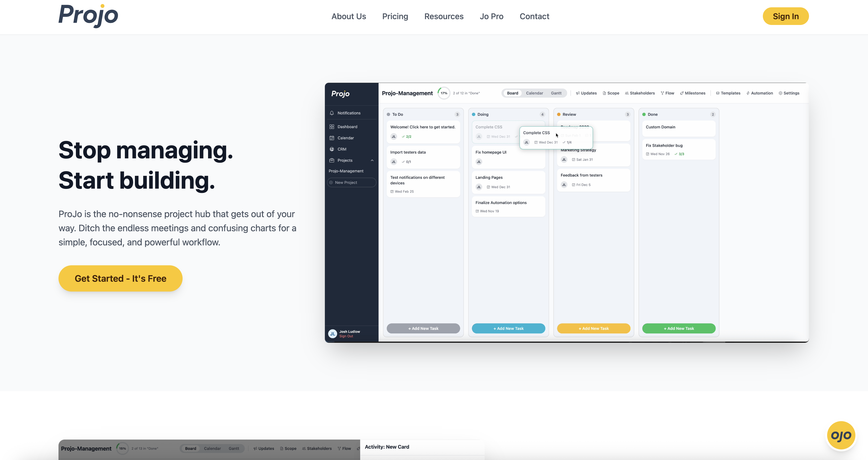Open the round chat widget icon
868x460 pixels.
click(841, 435)
